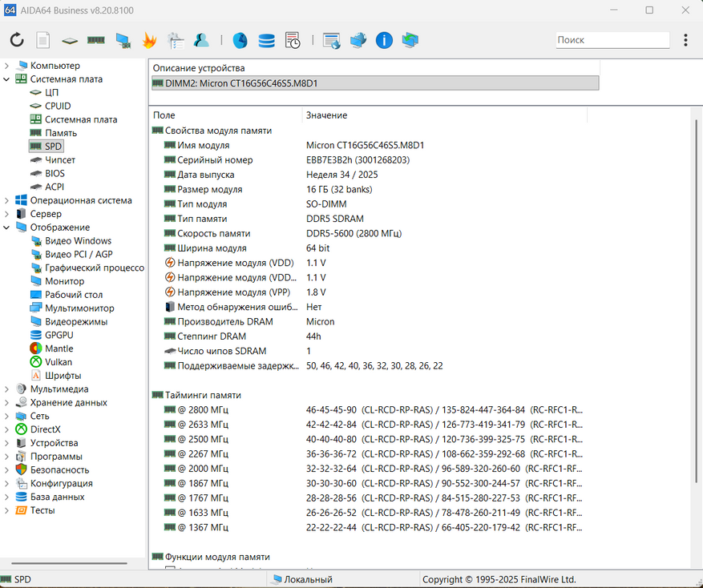Viewport: 703px width, 588px height.
Task: Select Тесты in the tree
Action: [x=42, y=510]
